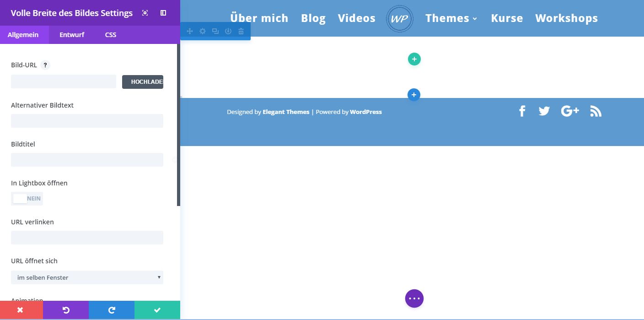The width and height of the screenshot is (644, 320).
Task: Delete the section with the trash icon
Action: pyautogui.click(x=241, y=31)
